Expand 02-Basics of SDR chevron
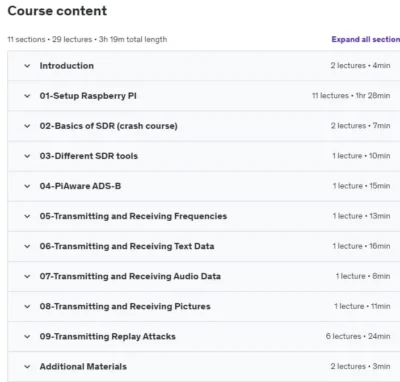Image resolution: width=400 pixels, height=382 pixels. (x=27, y=126)
